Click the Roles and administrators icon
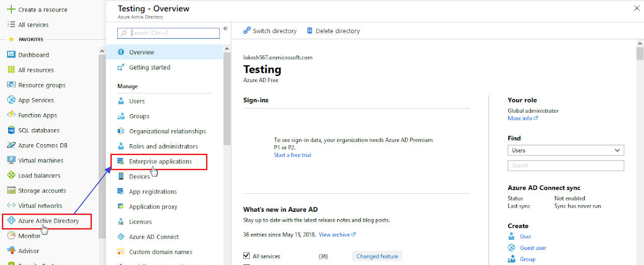Viewport: 644px width, 265px height. point(121,146)
